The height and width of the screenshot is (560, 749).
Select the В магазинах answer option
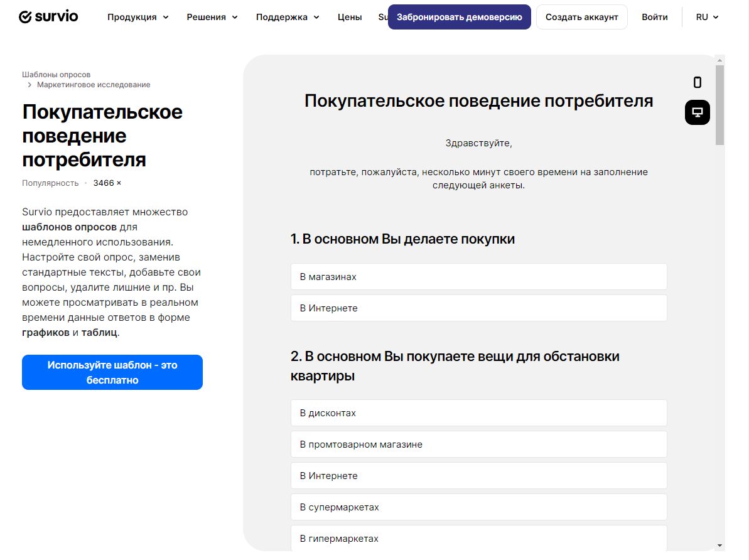pyautogui.click(x=478, y=277)
